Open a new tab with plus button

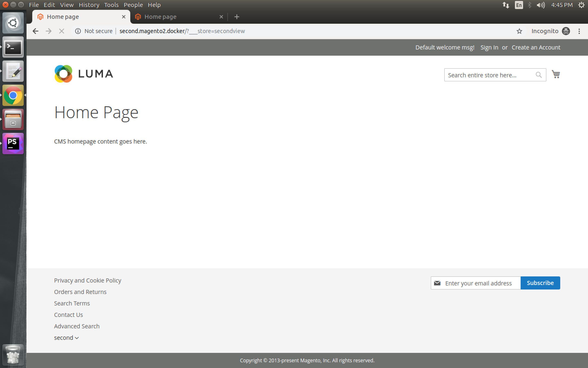237,17
